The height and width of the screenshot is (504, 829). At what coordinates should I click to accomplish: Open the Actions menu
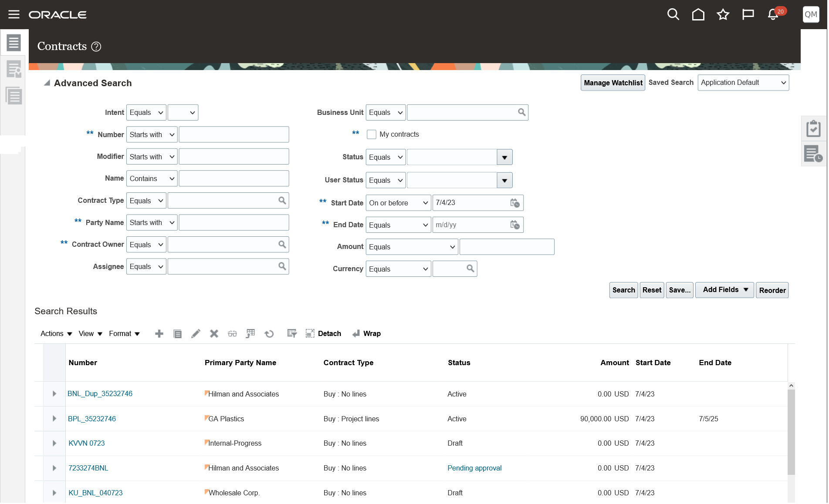(x=56, y=334)
